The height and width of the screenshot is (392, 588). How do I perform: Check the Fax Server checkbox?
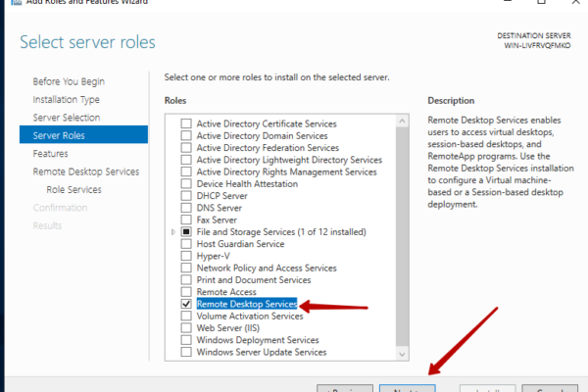click(x=186, y=220)
